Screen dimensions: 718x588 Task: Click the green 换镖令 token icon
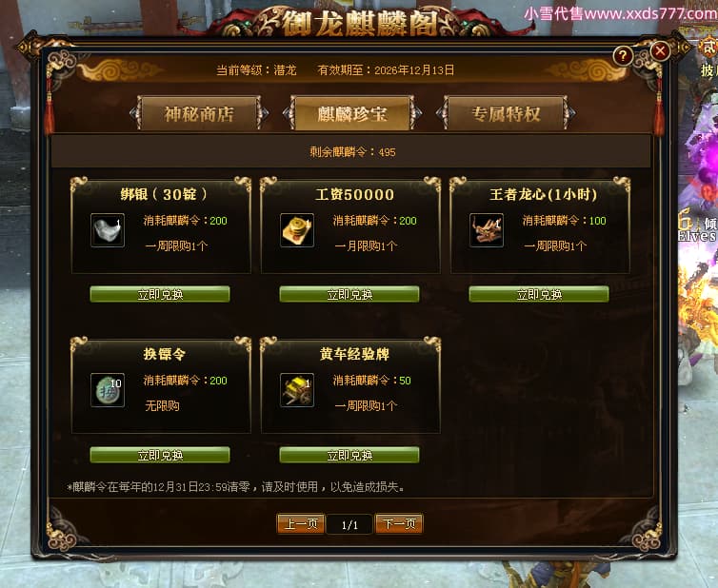coord(108,390)
